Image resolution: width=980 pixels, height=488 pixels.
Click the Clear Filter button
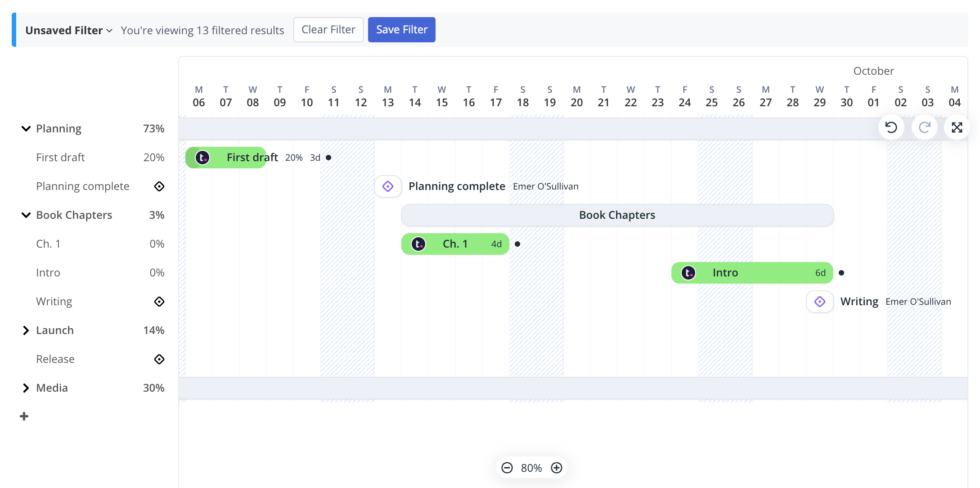point(328,30)
